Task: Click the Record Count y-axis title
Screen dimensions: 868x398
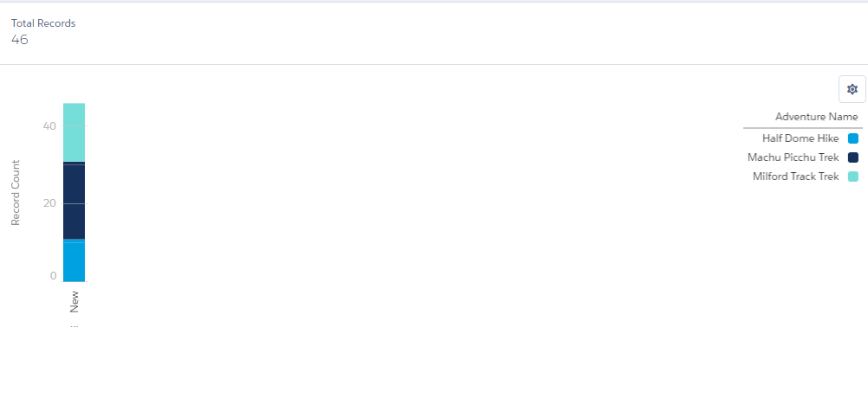Action: [16, 192]
